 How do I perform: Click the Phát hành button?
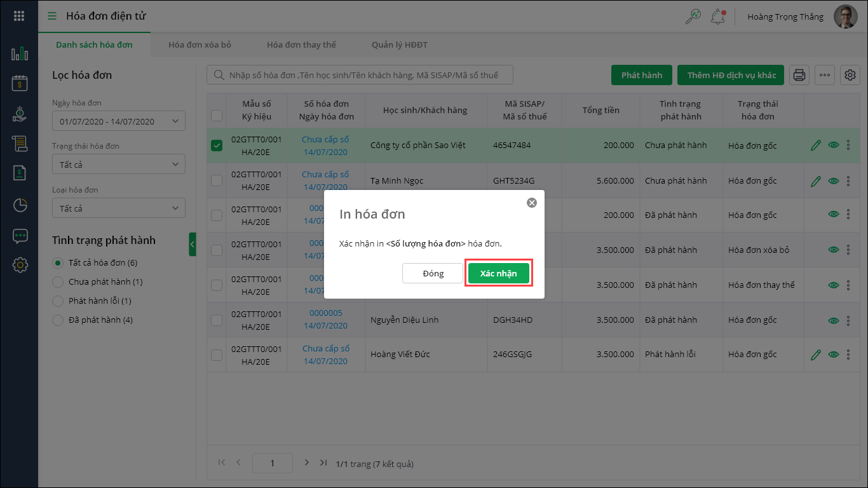click(642, 75)
